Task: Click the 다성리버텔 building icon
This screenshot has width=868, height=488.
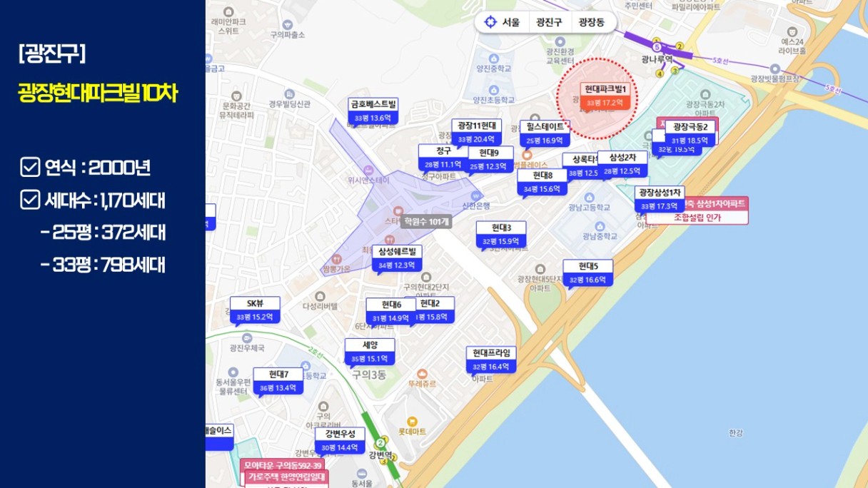Action: point(320,296)
